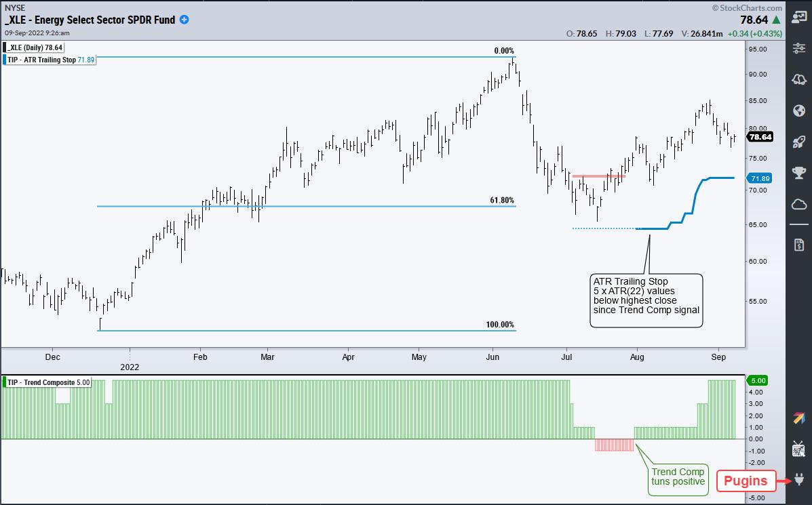
Task: Select the TIP - Trend Composite 5.00 legend
Action: pyautogui.click(x=47, y=382)
